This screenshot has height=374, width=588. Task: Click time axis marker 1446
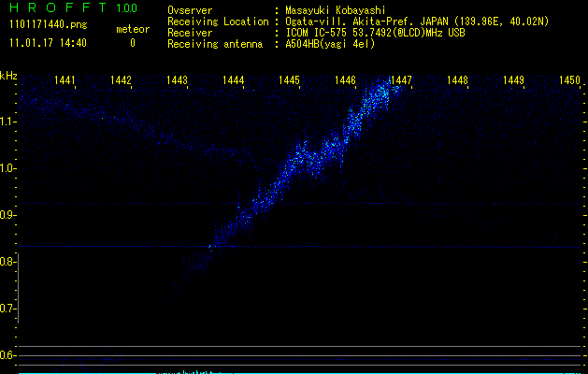coord(345,79)
